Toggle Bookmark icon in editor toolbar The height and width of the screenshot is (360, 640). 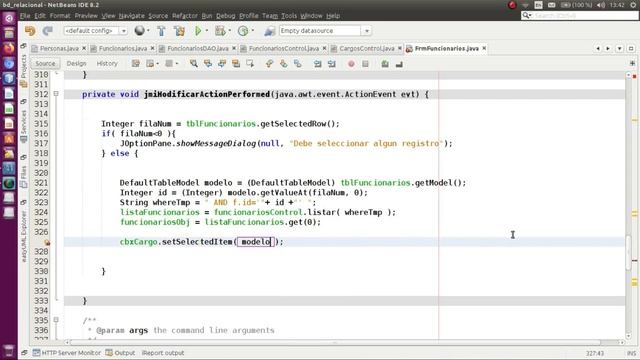click(x=298, y=64)
